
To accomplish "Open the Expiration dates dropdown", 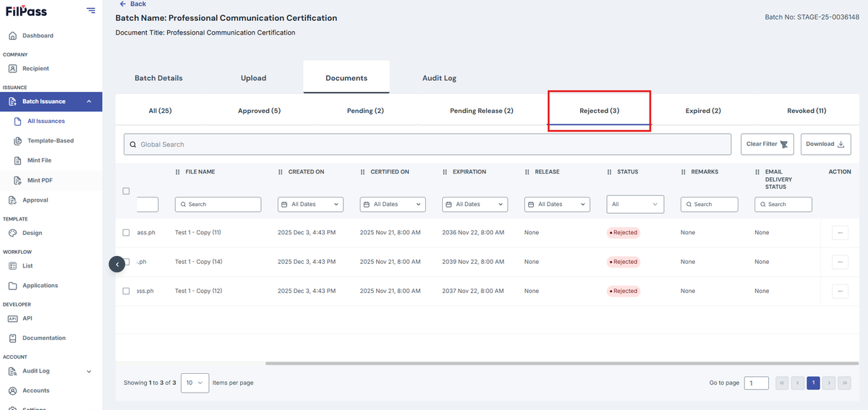I will tap(475, 205).
